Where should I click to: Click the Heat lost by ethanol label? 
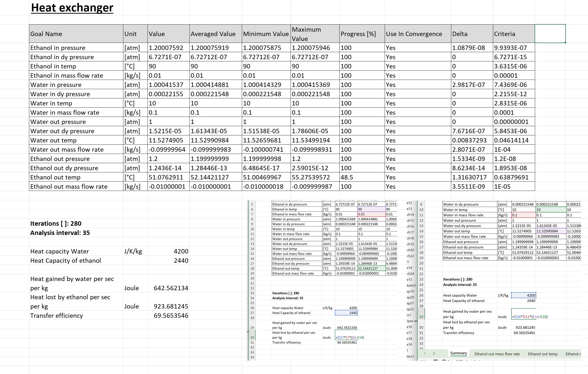(76, 301)
